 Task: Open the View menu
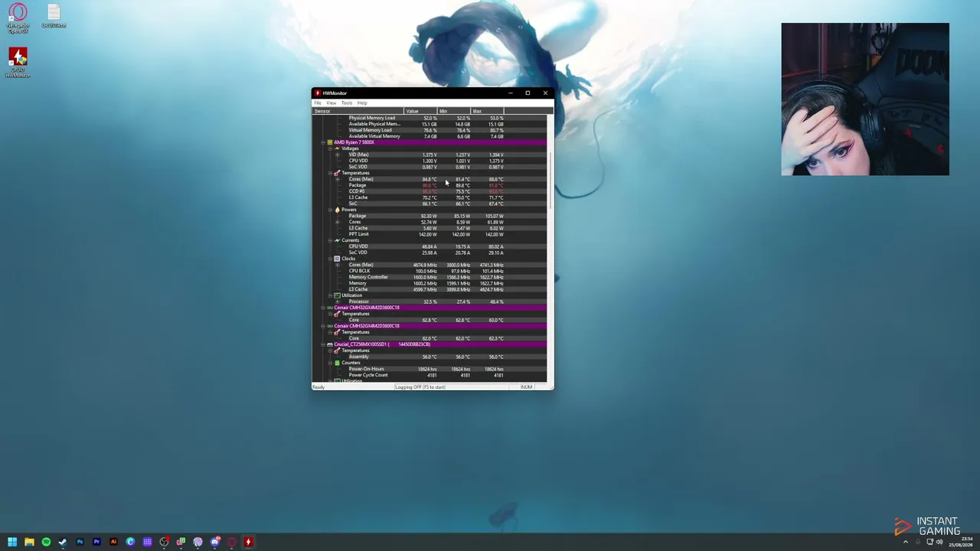click(332, 103)
